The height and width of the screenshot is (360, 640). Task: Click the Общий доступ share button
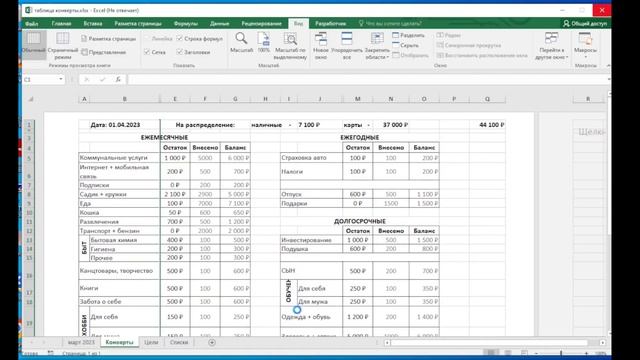585,24
